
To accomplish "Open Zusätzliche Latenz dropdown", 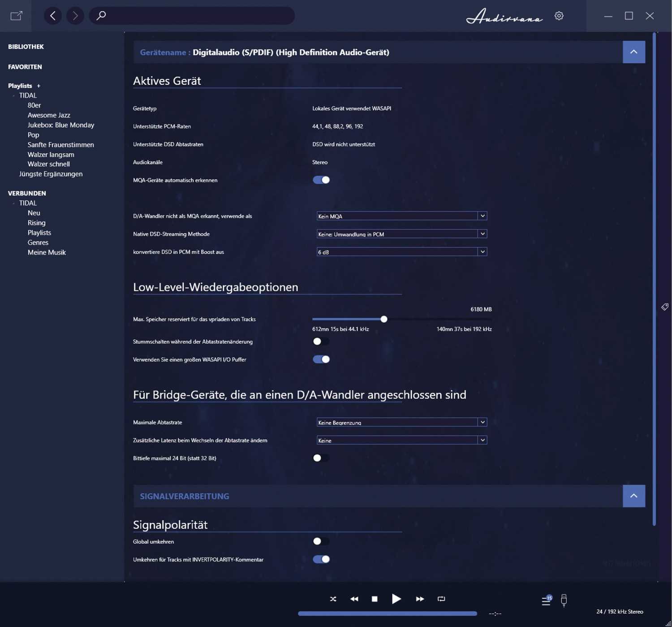I will point(401,440).
